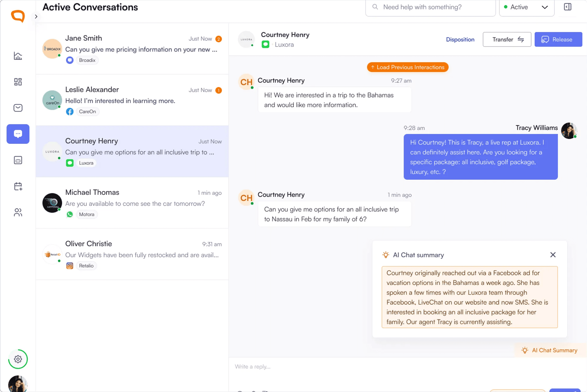This screenshot has width=587, height=392.
Task: Open the Active status dropdown
Action: [527, 7]
